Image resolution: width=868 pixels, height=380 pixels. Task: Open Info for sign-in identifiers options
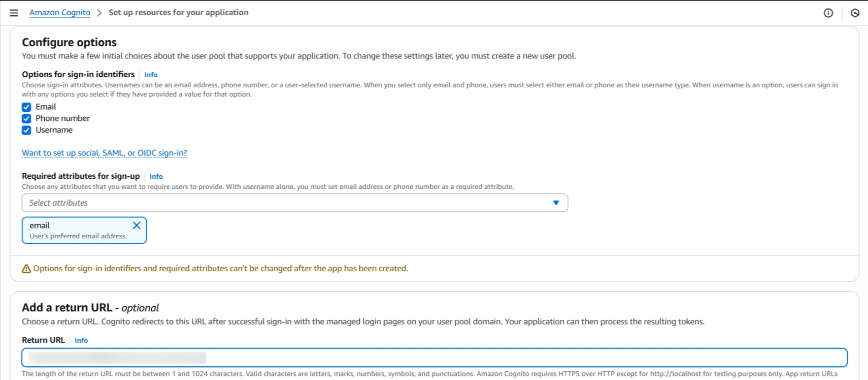click(x=151, y=75)
